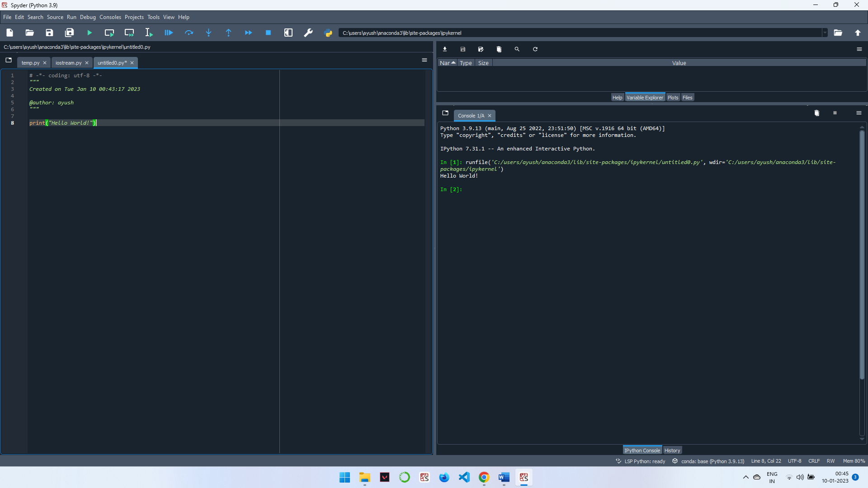
Task: Switch to Plots pane tab
Action: pos(673,98)
